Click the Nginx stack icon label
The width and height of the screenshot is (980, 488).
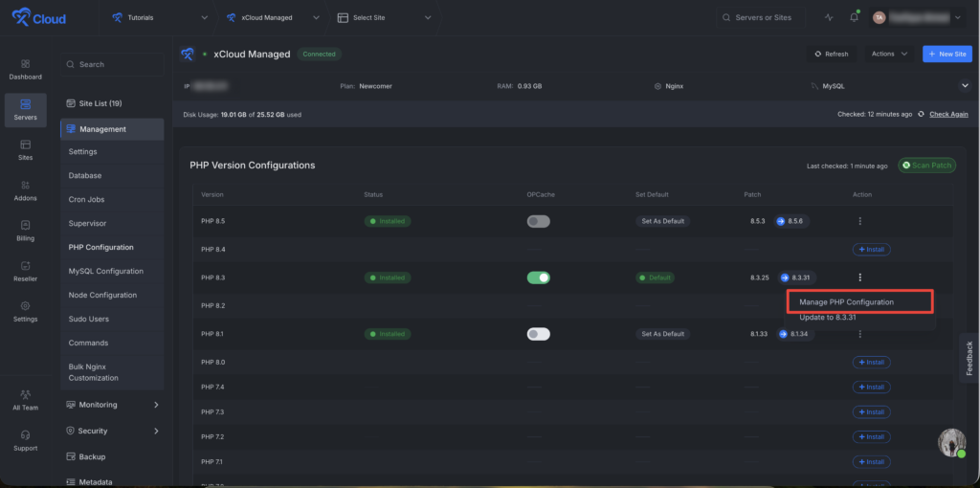coord(669,86)
